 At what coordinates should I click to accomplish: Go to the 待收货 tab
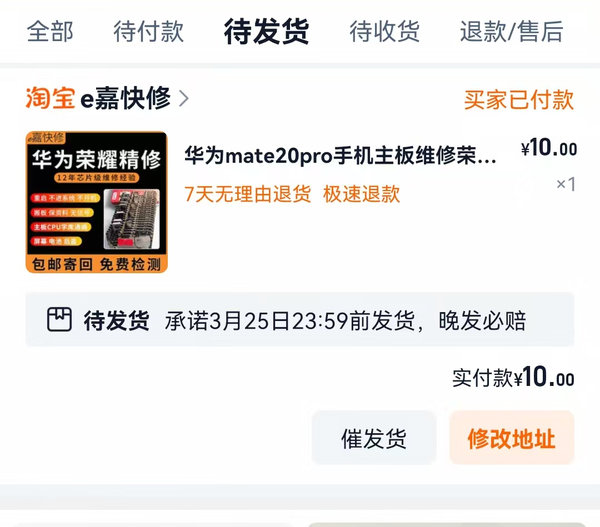click(385, 31)
